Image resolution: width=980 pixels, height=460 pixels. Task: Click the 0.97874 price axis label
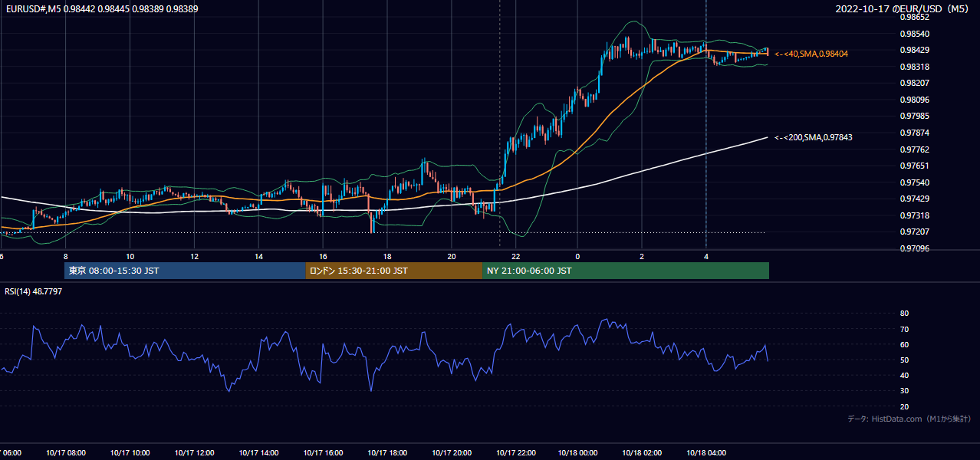(x=914, y=133)
